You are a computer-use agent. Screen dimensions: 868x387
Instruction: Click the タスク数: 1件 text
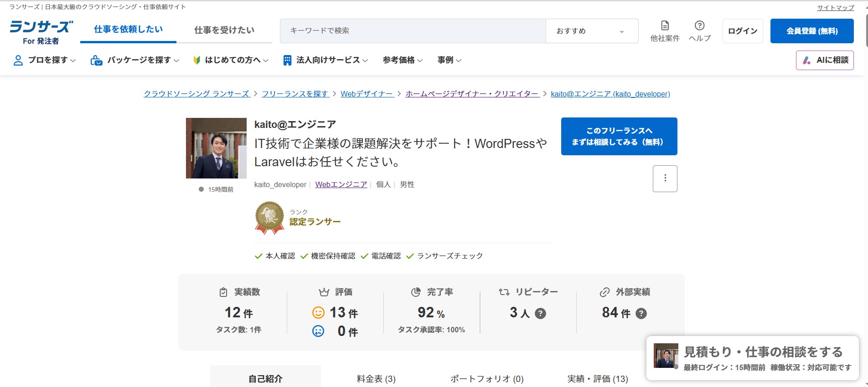(x=238, y=330)
